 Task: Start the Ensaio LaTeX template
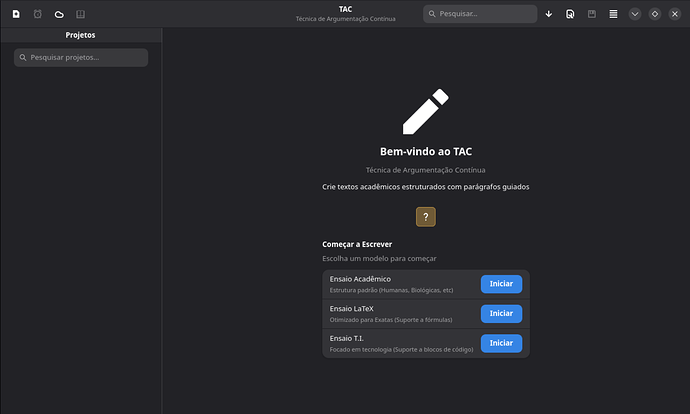click(501, 314)
